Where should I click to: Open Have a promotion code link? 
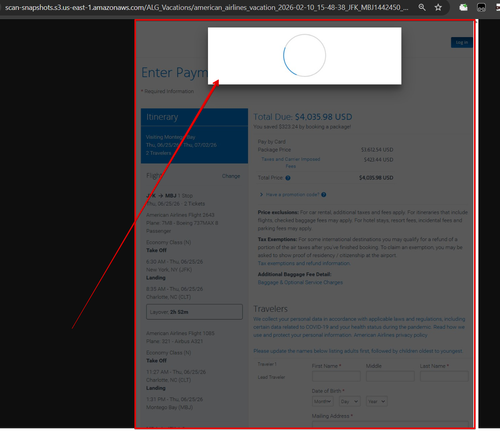pos(292,195)
